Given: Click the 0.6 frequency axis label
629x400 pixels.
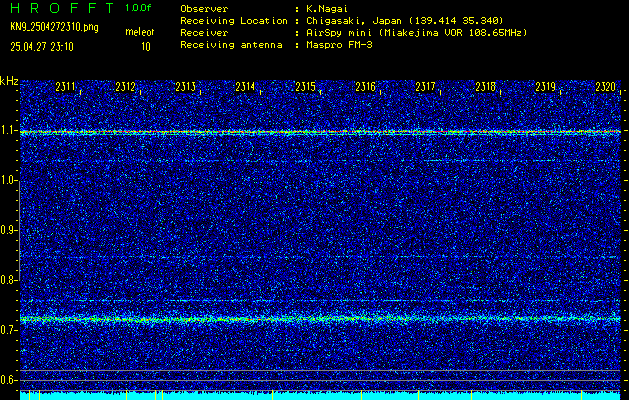Looking at the screenshot, I should point(9,380).
